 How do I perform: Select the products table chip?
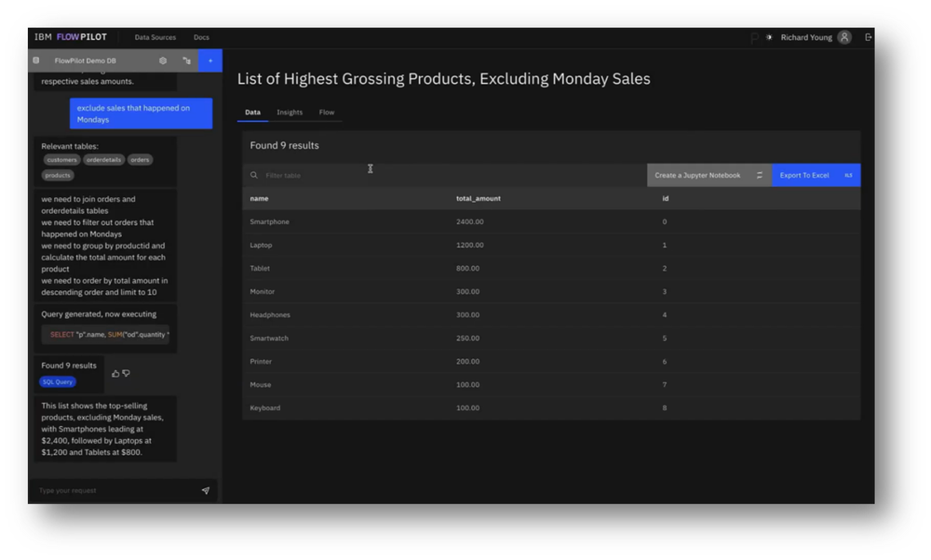point(58,175)
